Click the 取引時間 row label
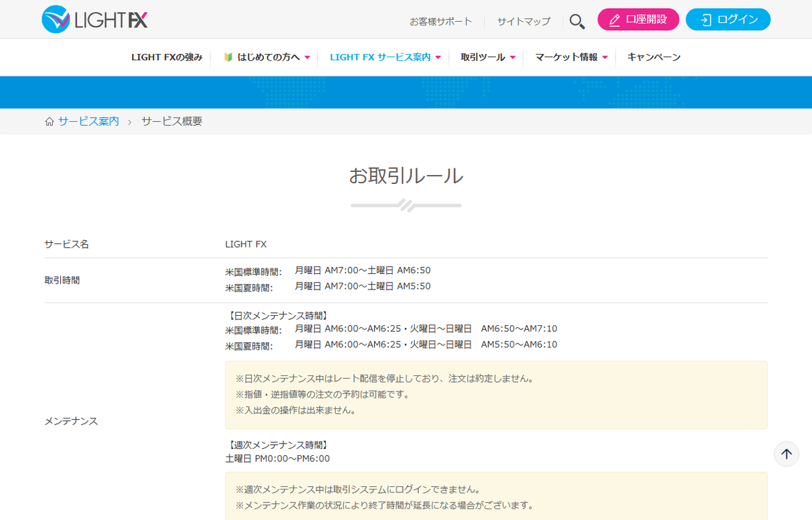The height and width of the screenshot is (520, 812). coord(62,280)
